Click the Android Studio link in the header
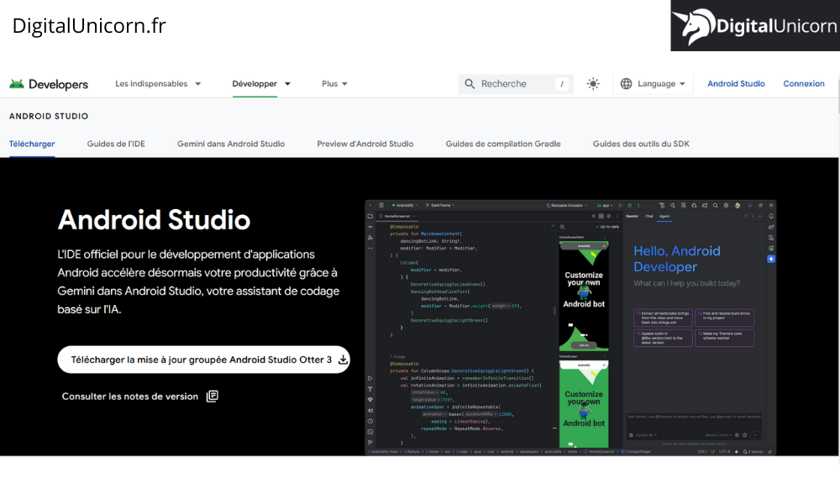Screen dimensions: 840x504 click(736, 83)
